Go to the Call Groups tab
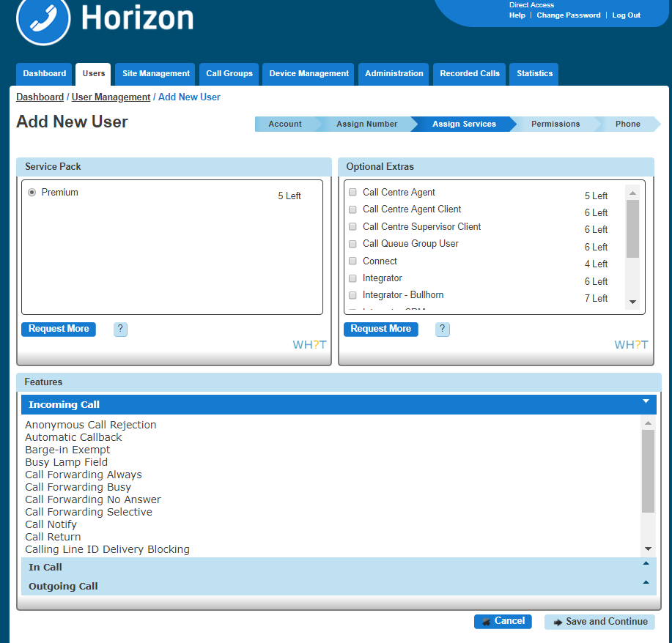The width and height of the screenshot is (672, 643). (x=229, y=74)
